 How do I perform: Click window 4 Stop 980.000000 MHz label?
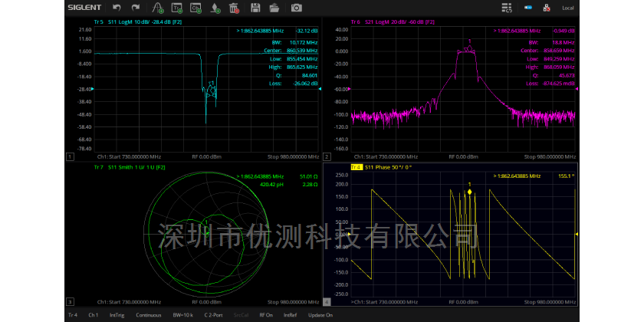550,302
